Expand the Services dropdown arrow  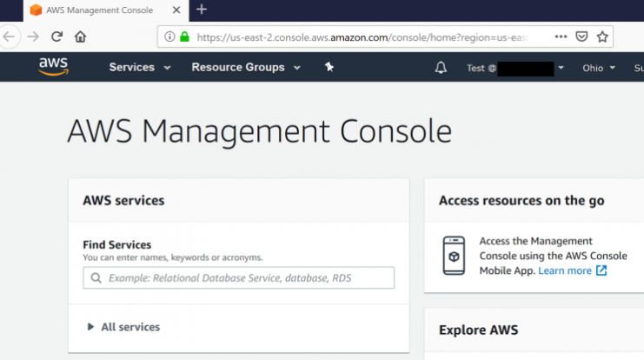[x=167, y=68]
